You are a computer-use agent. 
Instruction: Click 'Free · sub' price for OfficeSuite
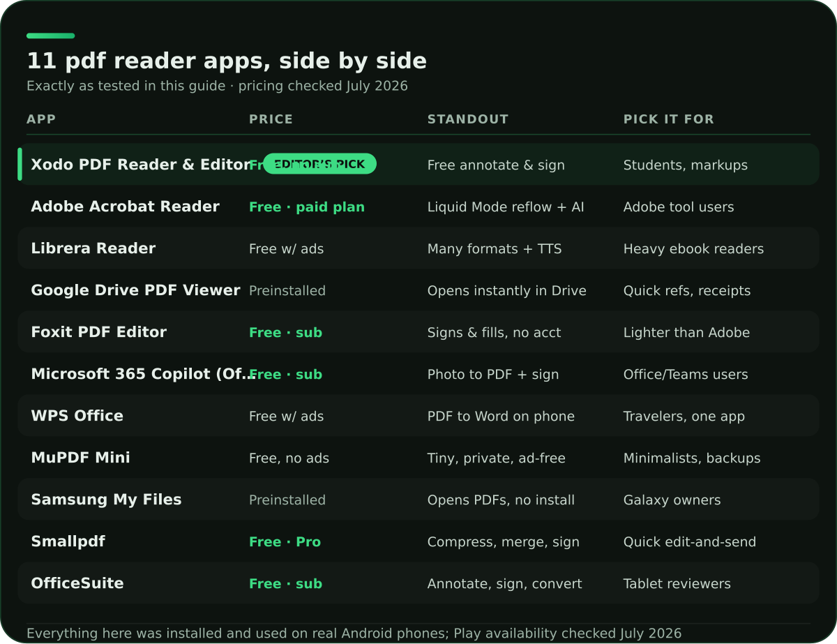pyautogui.click(x=286, y=584)
